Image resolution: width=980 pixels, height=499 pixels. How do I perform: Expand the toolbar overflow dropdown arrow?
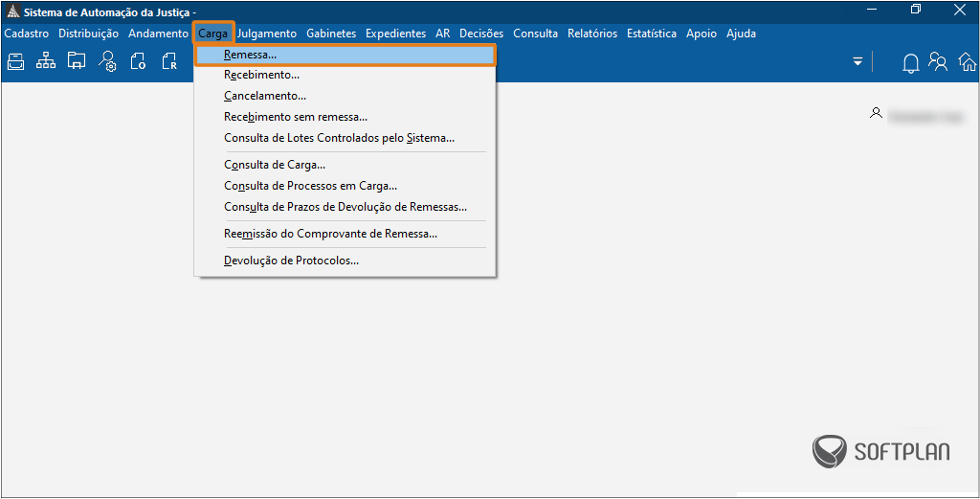coord(857,61)
